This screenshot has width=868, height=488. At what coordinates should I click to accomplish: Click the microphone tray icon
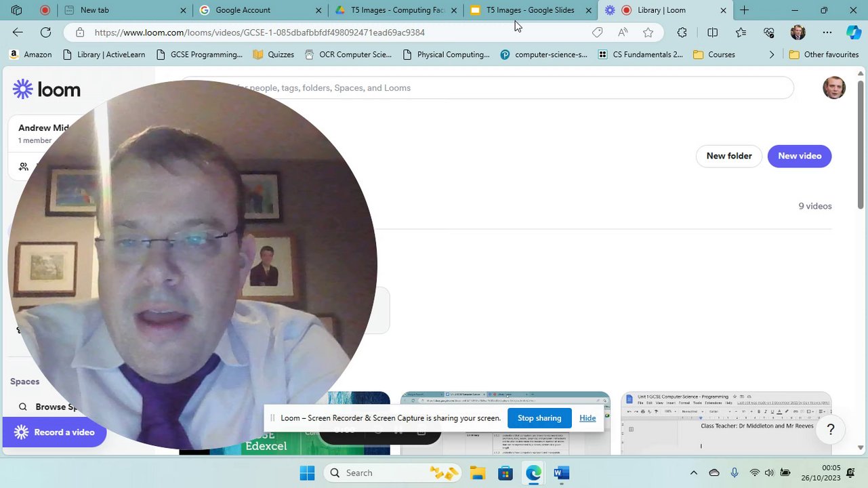[x=735, y=472]
